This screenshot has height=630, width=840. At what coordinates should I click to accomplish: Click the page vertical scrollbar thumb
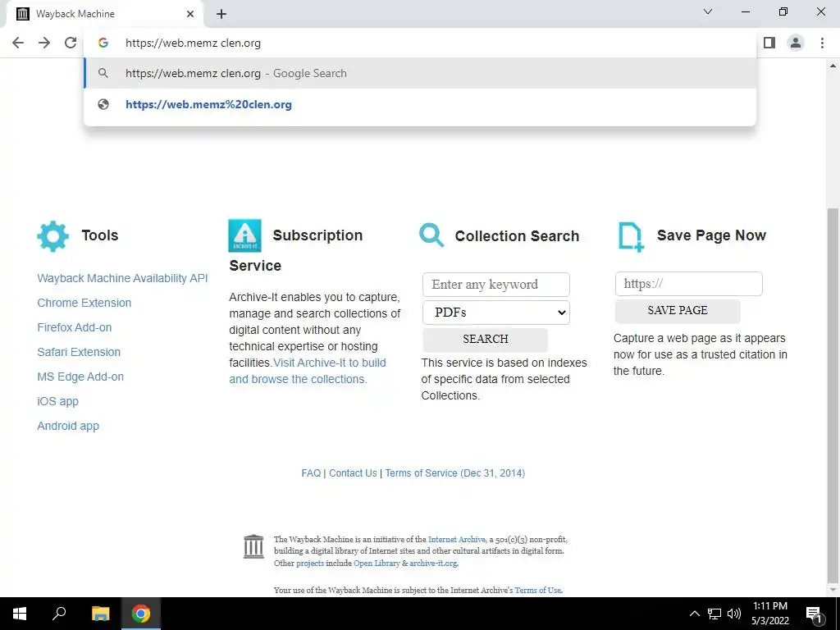(833, 394)
